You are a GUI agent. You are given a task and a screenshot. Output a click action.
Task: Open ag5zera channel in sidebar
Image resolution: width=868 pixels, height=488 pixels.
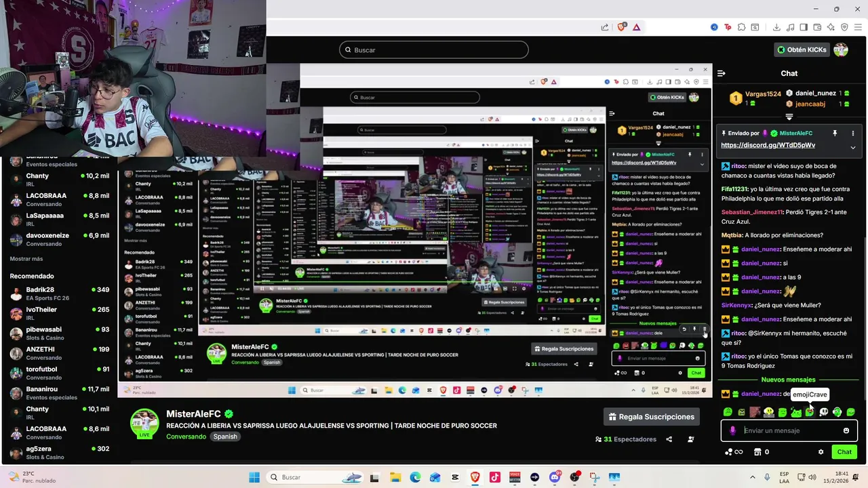[x=59, y=452]
